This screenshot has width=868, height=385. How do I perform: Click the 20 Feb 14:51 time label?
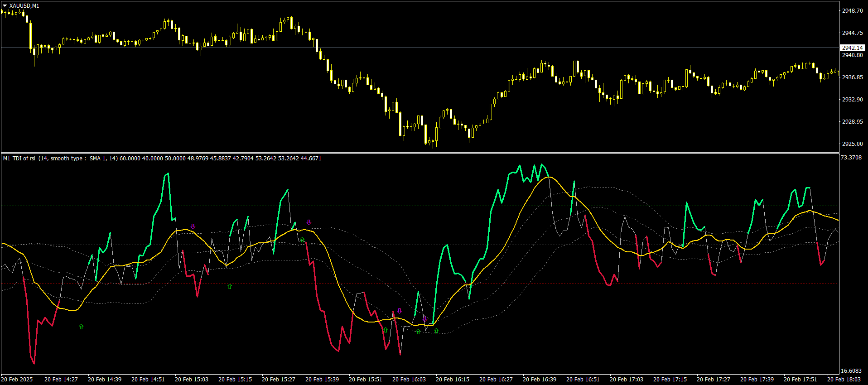pyautogui.click(x=148, y=379)
